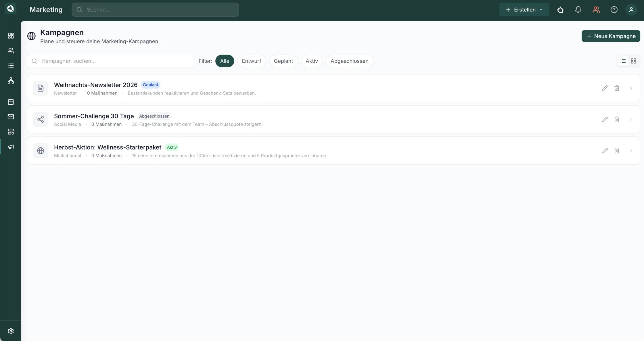The image size is (644, 341).
Task: Open Weihnachts-Newsletter 2026 via its chevron
Action: point(631,88)
